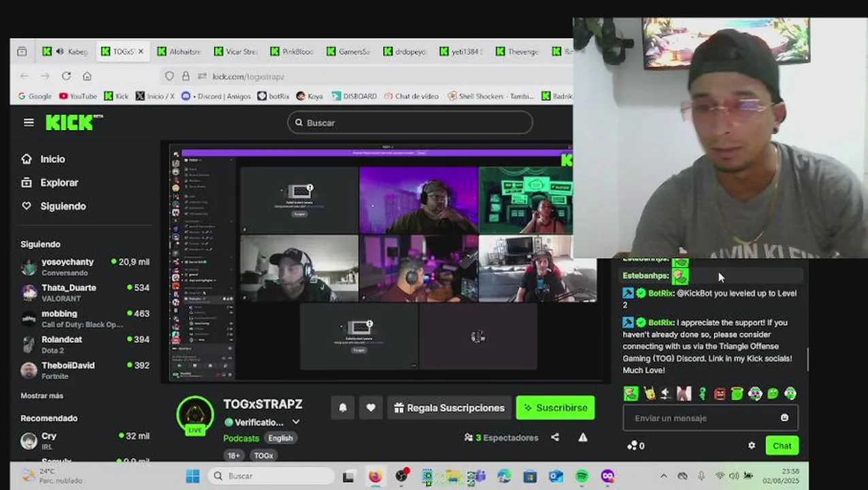Open the Shell Shockers bookmark
Image resolution: width=868 pixels, height=490 pixels.
(x=491, y=97)
